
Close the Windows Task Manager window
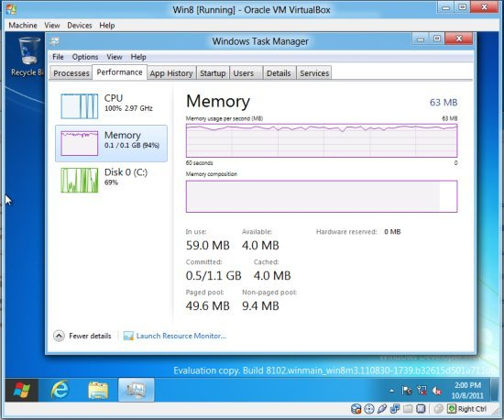point(459,39)
